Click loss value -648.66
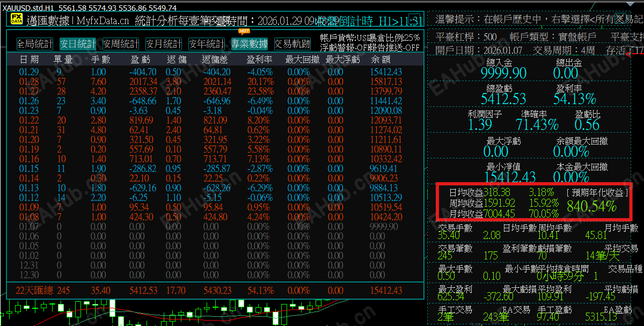This screenshot has width=644, height=326. tap(143, 101)
